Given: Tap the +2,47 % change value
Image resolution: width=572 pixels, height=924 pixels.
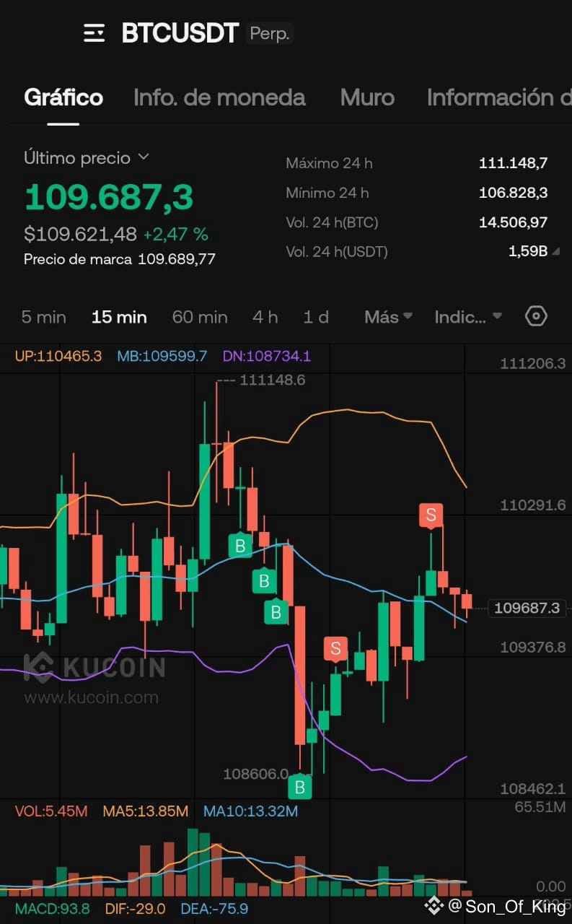Looking at the screenshot, I should pyautogui.click(x=175, y=234).
